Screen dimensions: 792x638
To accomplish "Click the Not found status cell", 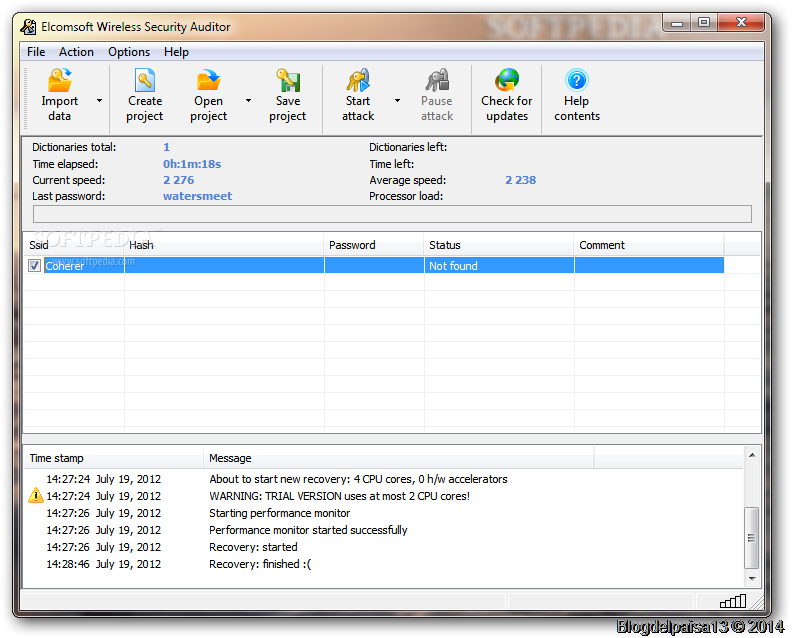I will click(x=499, y=265).
